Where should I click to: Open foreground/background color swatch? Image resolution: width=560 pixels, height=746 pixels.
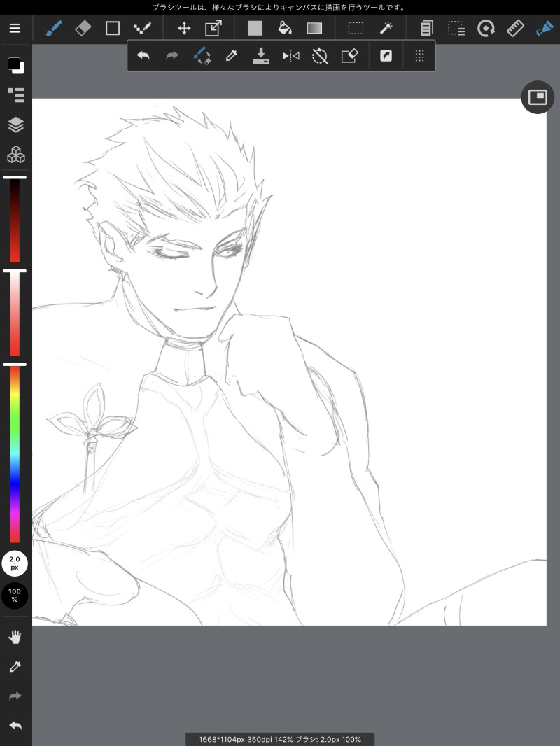pos(15,66)
